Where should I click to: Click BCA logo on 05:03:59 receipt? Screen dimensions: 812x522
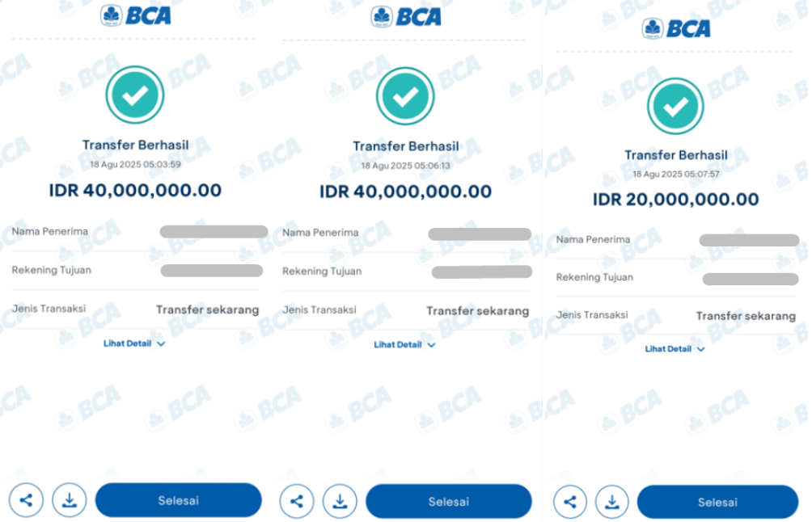136,15
